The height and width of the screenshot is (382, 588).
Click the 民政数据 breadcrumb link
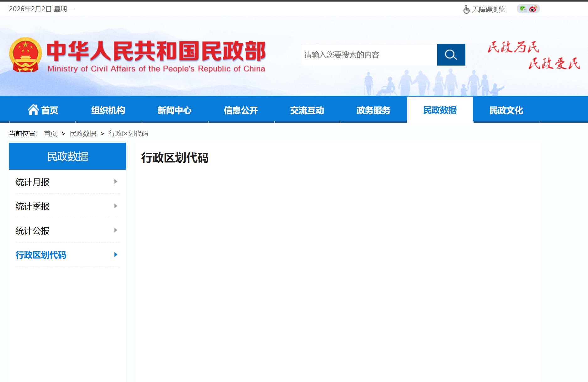click(x=83, y=134)
